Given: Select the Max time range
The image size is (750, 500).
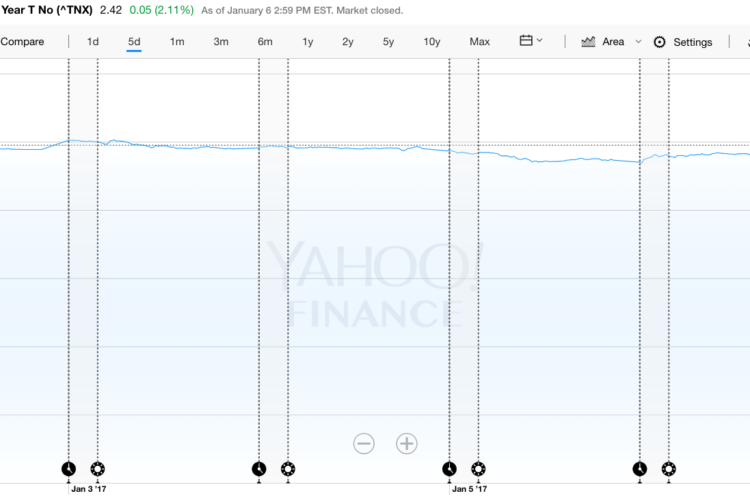Looking at the screenshot, I should click(480, 42).
